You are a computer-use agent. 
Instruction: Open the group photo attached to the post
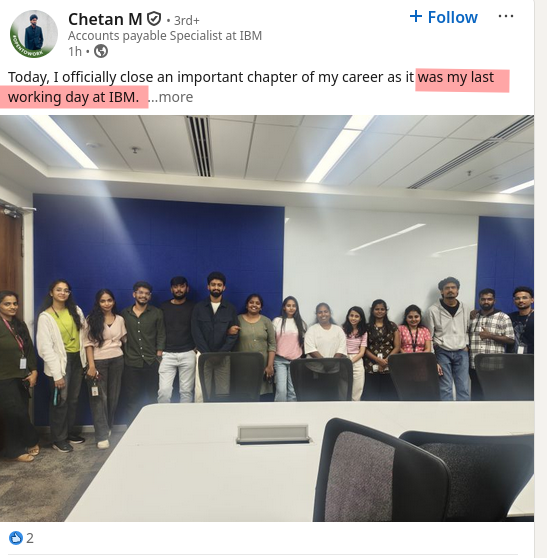tap(267, 318)
